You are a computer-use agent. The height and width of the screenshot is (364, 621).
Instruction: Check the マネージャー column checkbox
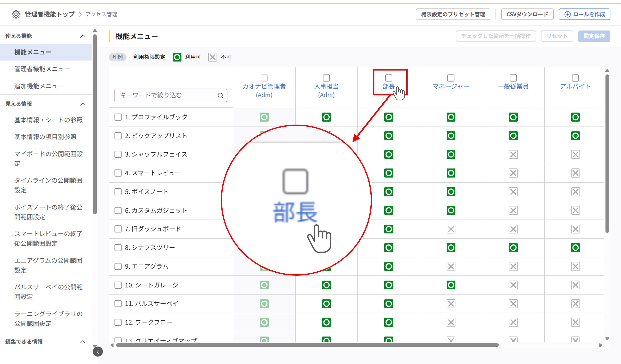(451, 78)
